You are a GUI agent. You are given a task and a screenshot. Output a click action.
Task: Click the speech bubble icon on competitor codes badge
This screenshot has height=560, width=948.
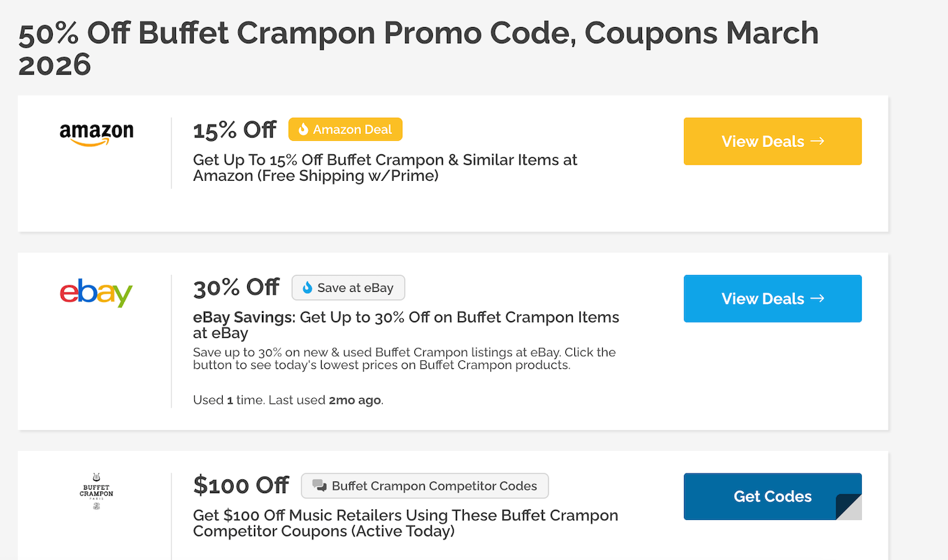coord(319,485)
